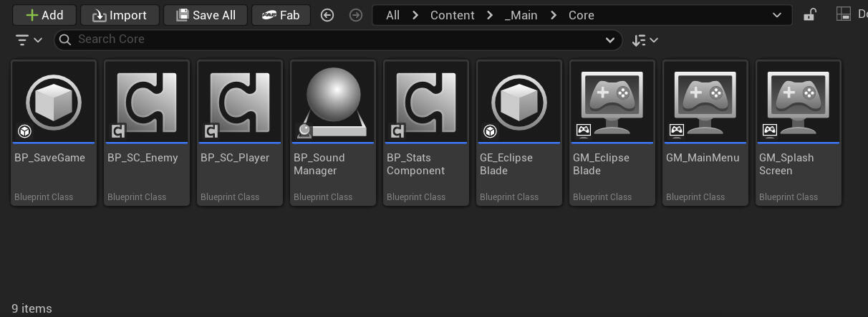
Task: Click the BP_Stats Component asset icon
Action: point(426,102)
